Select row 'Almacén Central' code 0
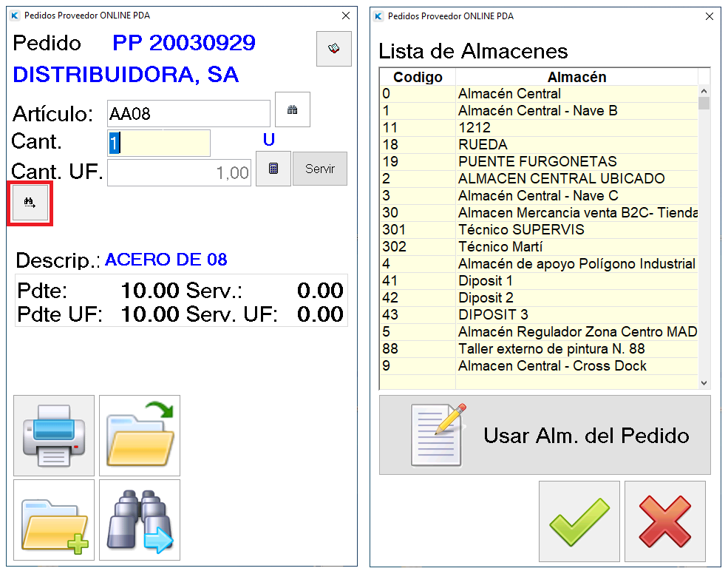The height and width of the screenshot is (571, 728). (x=539, y=94)
